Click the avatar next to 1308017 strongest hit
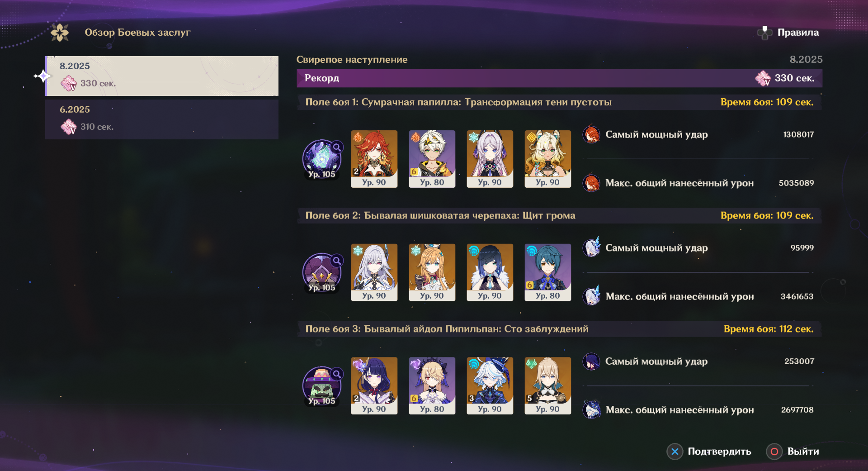 tap(591, 134)
